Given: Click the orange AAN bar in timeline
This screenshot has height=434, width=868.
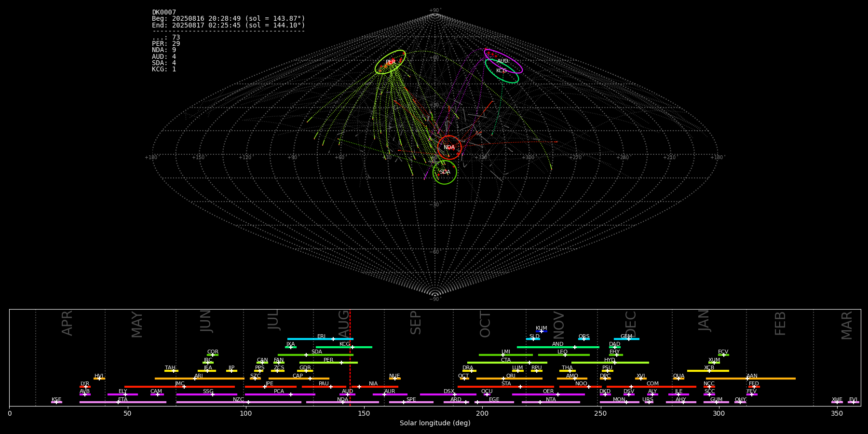Looking at the screenshot, I should 751,379.
